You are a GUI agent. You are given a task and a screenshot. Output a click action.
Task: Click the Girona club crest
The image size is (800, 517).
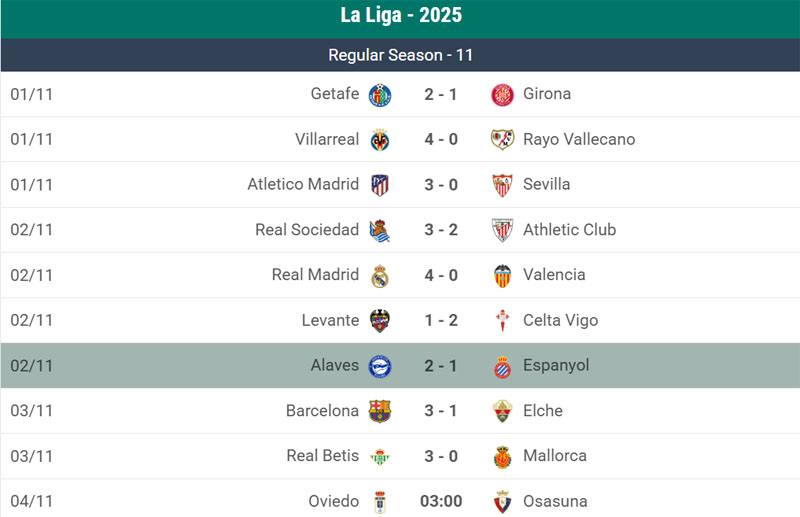[x=502, y=95]
